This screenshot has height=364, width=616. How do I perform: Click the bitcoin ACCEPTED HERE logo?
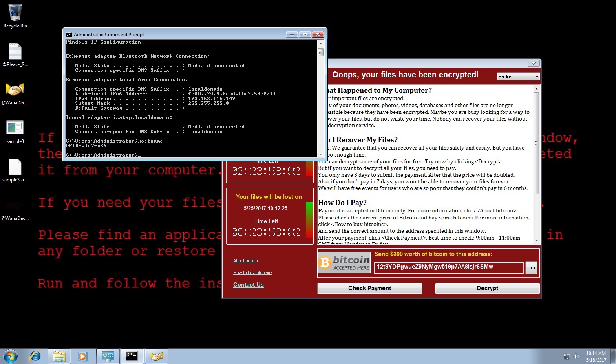click(344, 263)
